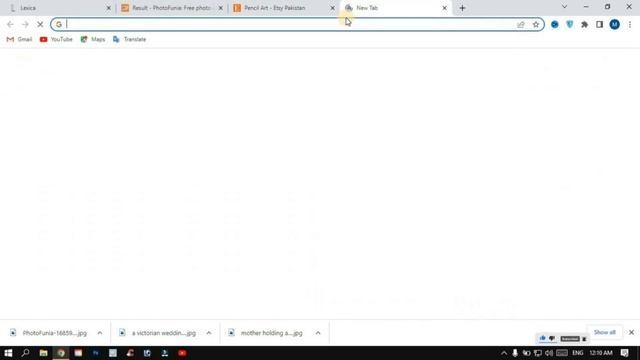Open the tab search dropdown arrow
The image size is (640, 360).
point(564,7)
